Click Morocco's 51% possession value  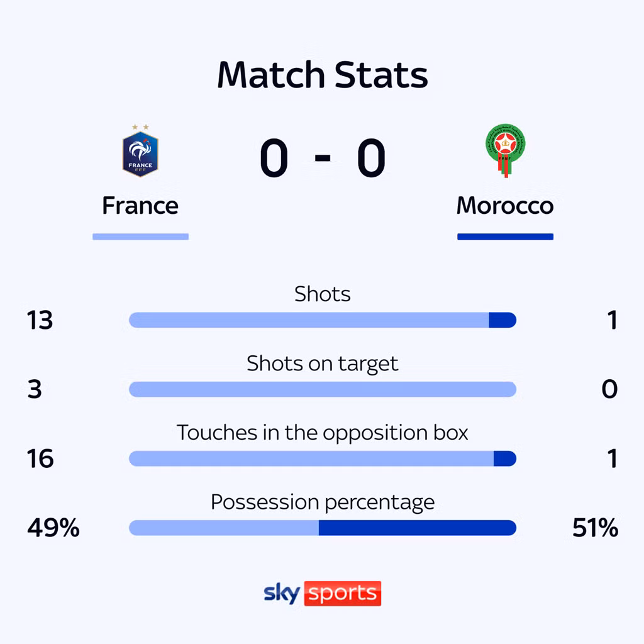click(x=595, y=528)
